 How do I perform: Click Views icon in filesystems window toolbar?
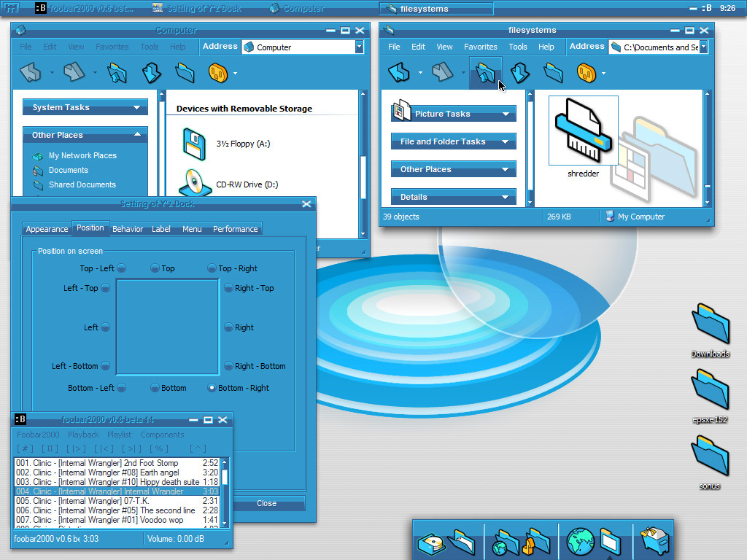coord(587,73)
